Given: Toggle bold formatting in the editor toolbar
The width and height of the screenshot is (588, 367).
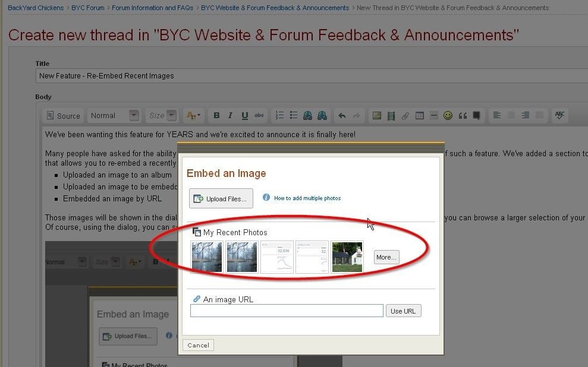Looking at the screenshot, I should (x=216, y=116).
